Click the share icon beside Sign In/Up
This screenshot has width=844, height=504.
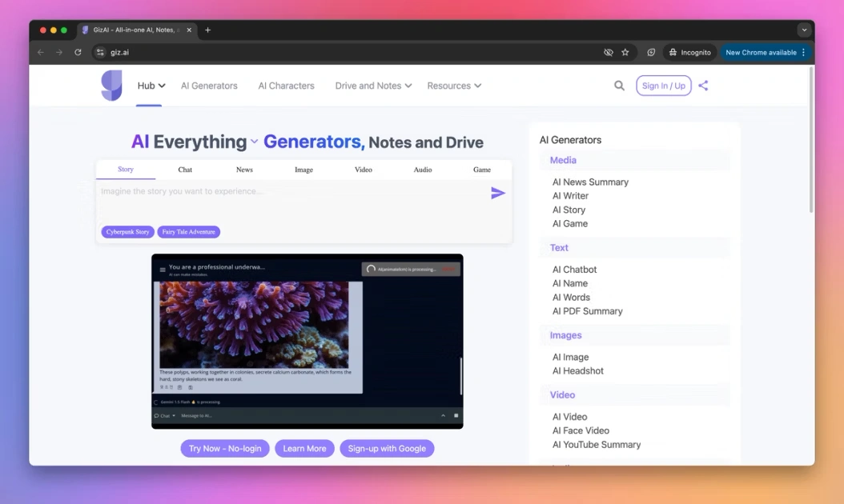(x=703, y=85)
